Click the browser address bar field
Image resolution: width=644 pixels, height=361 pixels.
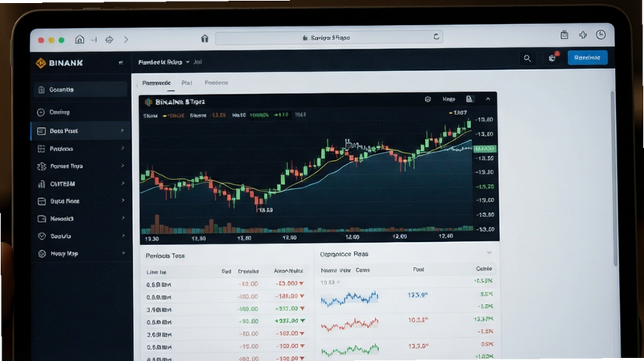(x=329, y=38)
